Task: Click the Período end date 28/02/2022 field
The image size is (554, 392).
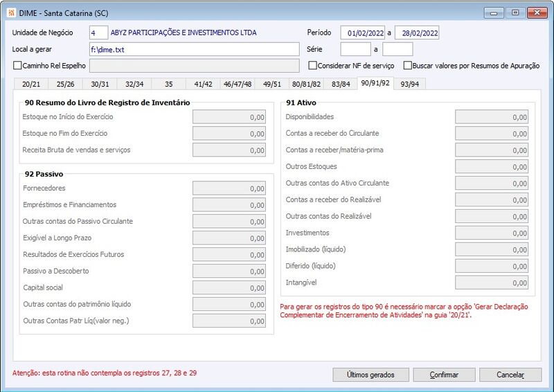Action: [x=417, y=33]
